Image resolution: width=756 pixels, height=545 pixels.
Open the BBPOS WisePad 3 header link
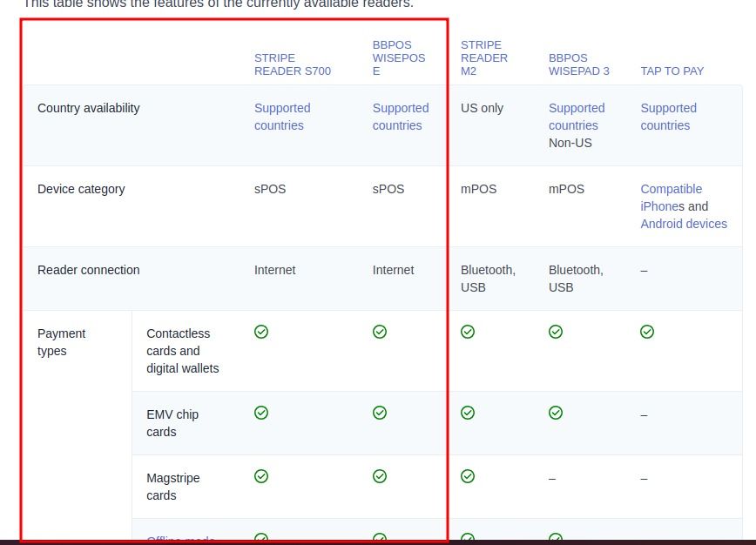578,64
